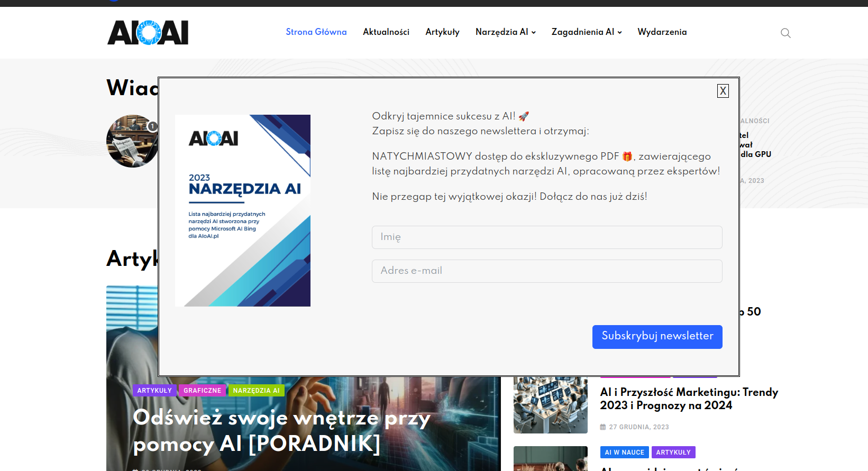
Task: Open the Strona Główna menu item
Action: pyautogui.click(x=316, y=32)
